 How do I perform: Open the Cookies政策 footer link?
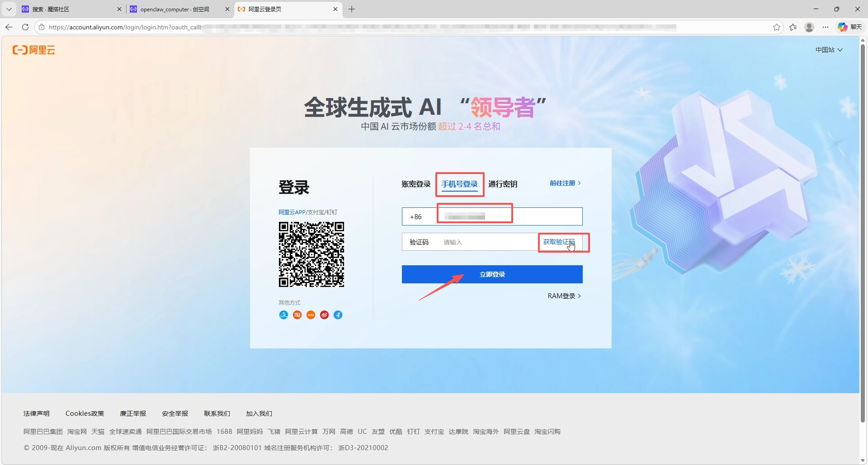(x=85, y=413)
